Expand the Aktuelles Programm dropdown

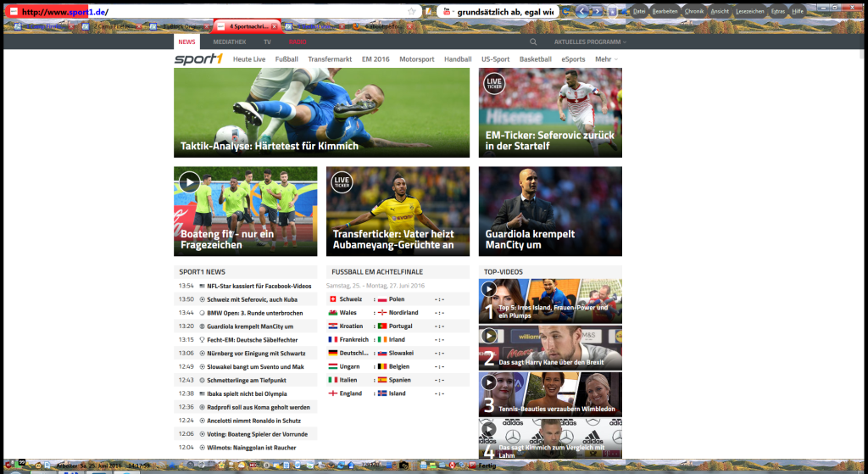pos(590,42)
